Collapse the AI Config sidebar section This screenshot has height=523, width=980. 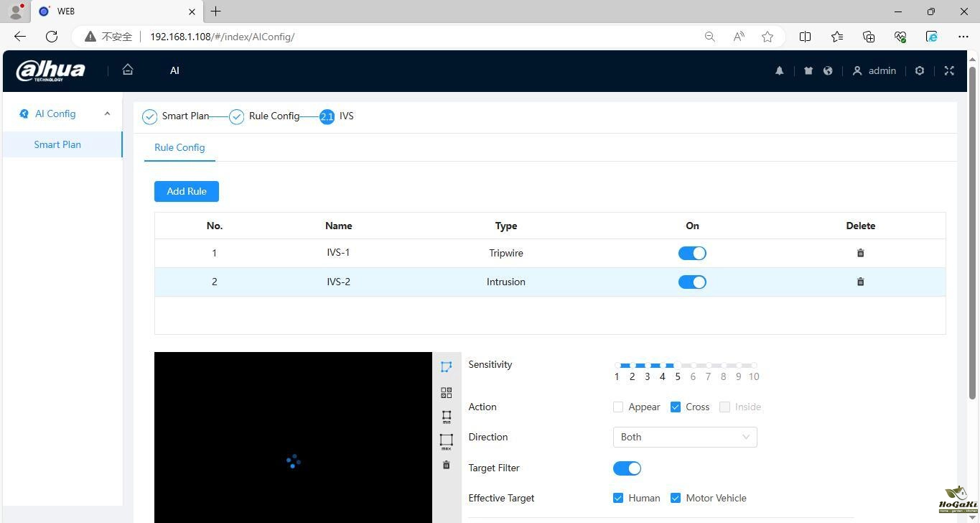[x=107, y=114]
